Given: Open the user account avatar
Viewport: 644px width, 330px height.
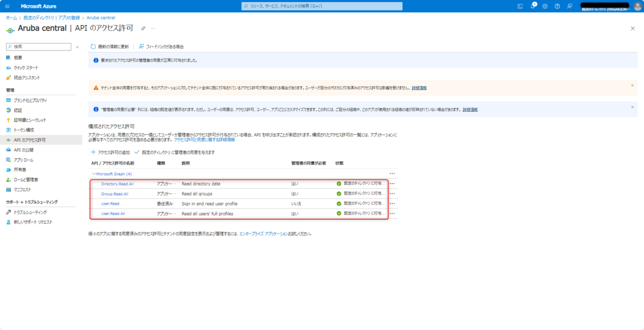Looking at the screenshot, I should pos(638,6).
